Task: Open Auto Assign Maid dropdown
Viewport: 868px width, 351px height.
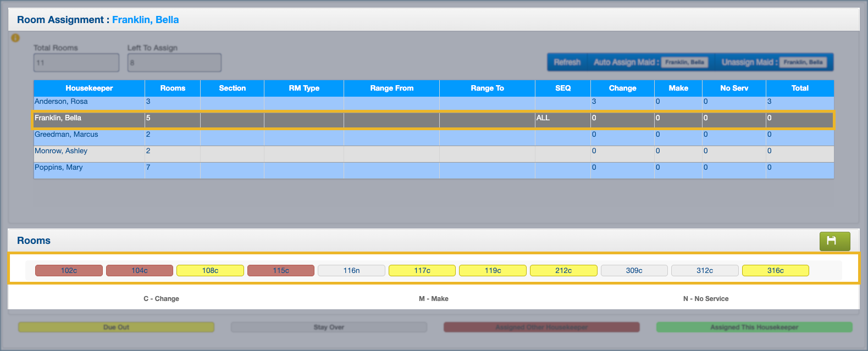Action: point(684,62)
